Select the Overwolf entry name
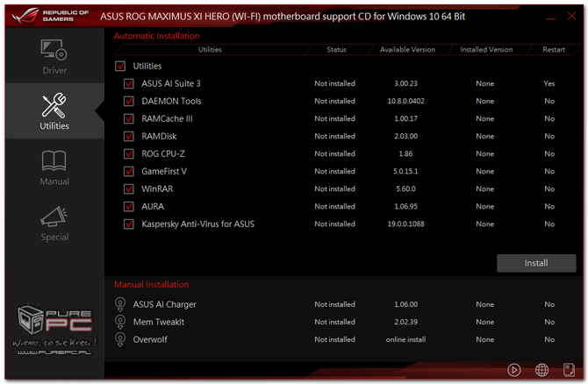The height and width of the screenshot is (384, 588). (150, 339)
